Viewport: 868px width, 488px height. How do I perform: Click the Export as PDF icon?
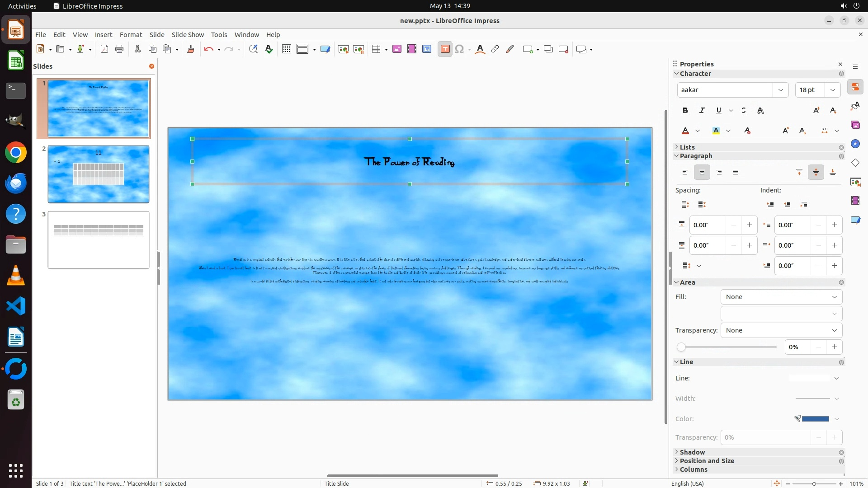pyautogui.click(x=104, y=49)
